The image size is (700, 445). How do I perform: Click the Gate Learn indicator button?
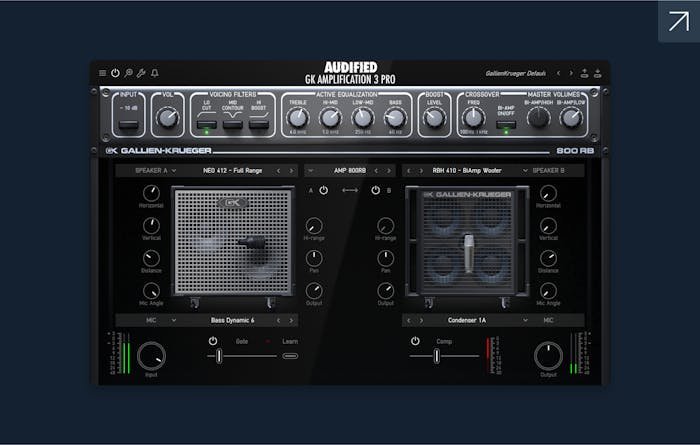pos(290,356)
